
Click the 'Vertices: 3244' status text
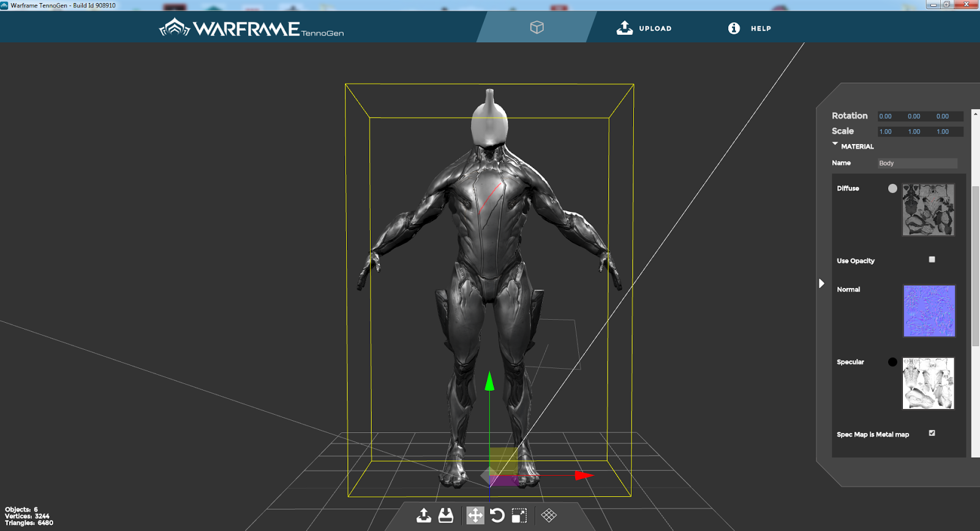[27, 516]
